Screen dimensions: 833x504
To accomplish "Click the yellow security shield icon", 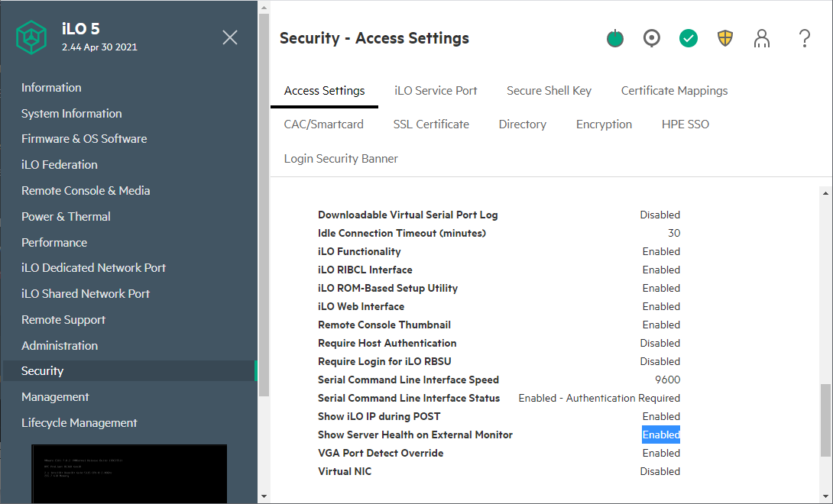I will [x=724, y=38].
